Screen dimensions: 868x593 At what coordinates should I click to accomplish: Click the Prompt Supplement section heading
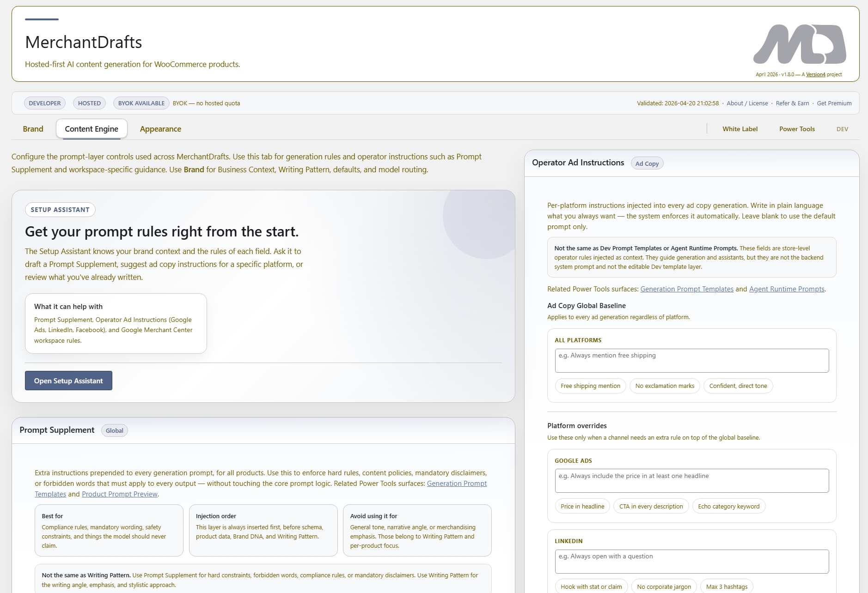click(x=57, y=430)
